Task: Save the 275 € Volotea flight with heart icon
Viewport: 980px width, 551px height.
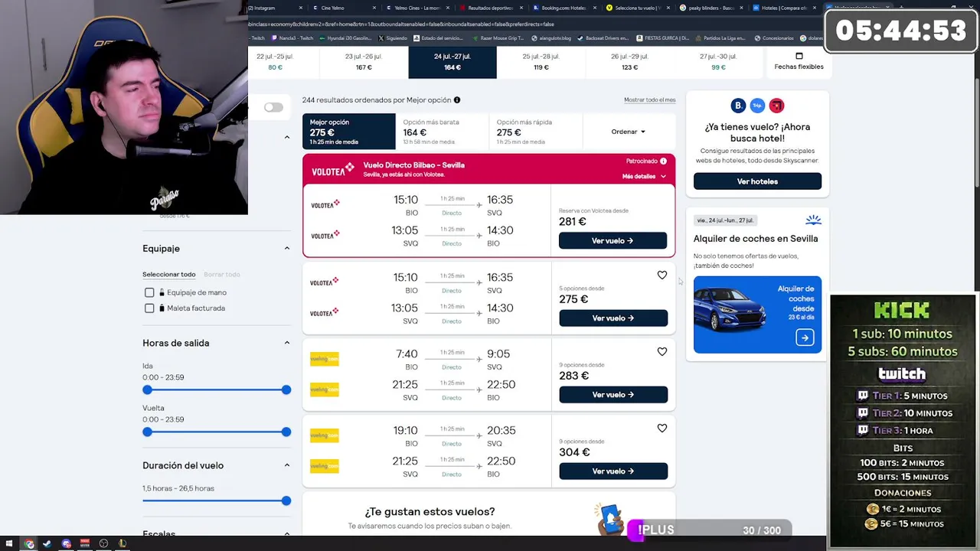Action: point(661,275)
